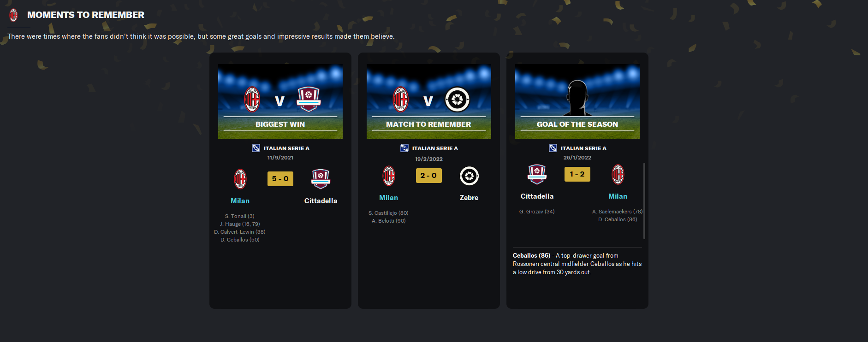This screenshot has height=342, width=868.
Task: Open the 5 - 0 match score
Action: [x=280, y=179]
